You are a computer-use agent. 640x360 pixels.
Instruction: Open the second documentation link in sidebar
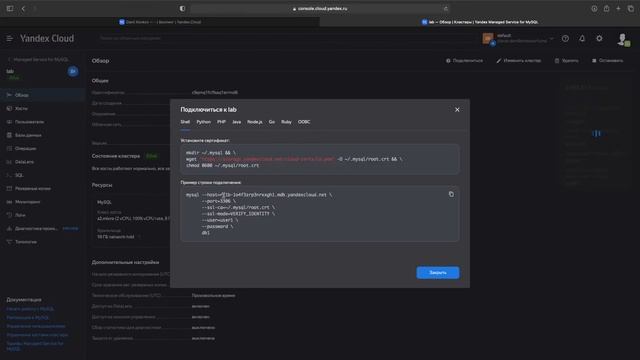(28, 318)
